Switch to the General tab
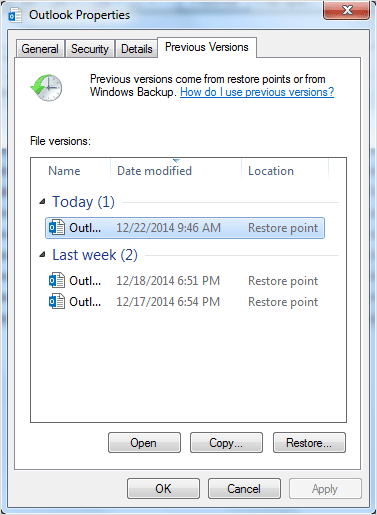This screenshot has height=515, width=377. click(40, 49)
